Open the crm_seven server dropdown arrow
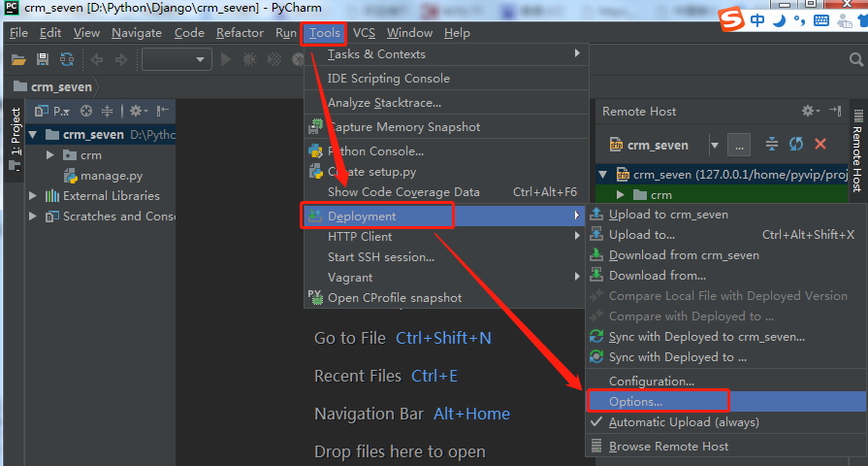The image size is (868, 466). (x=715, y=146)
